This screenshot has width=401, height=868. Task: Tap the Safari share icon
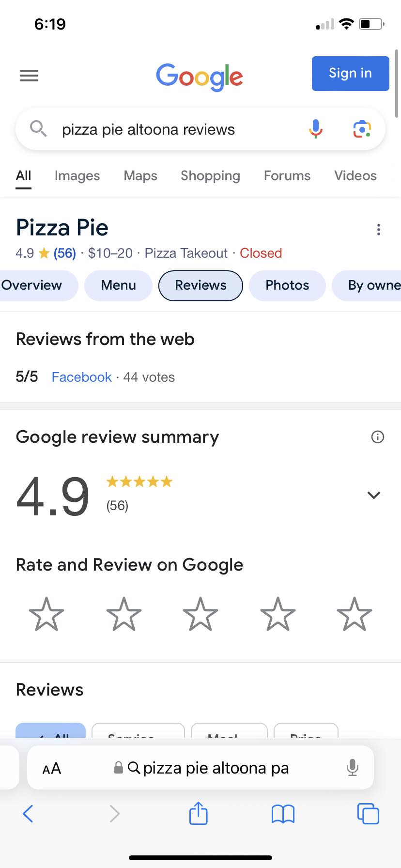198,813
